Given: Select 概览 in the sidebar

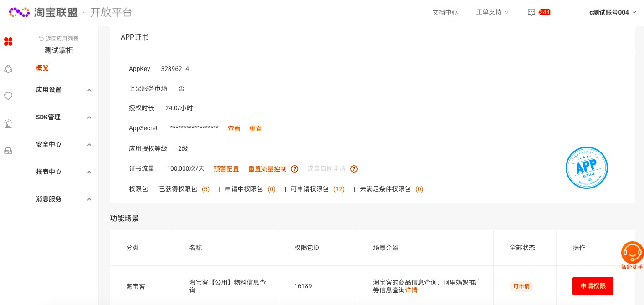Looking at the screenshot, I should point(42,68).
